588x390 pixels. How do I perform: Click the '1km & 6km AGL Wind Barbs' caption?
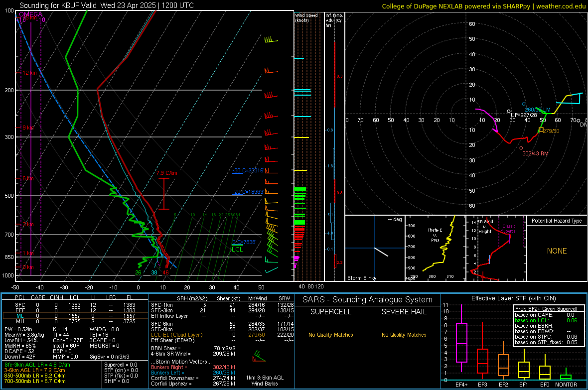point(265,381)
